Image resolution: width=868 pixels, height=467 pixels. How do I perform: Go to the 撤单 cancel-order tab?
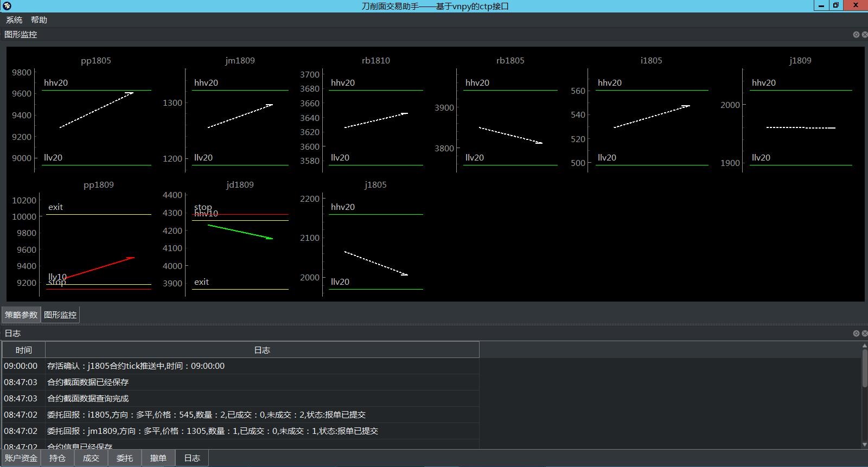(x=158, y=458)
